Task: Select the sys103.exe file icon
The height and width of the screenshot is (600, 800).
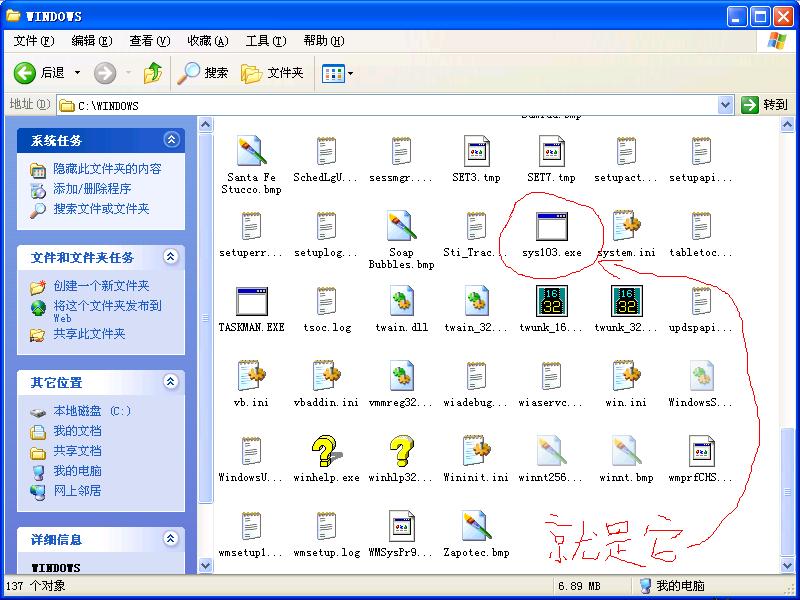Action: pyautogui.click(x=552, y=227)
